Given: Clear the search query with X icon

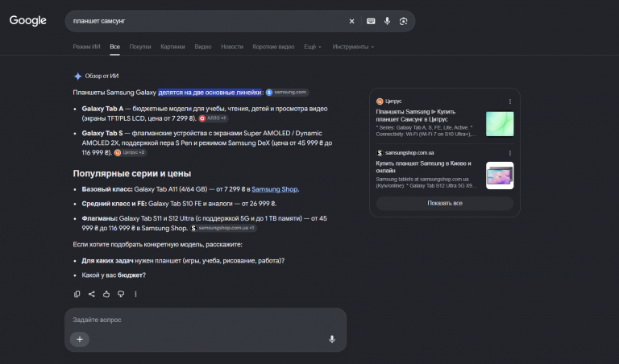Looking at the screenshot, I should [x=351, y=21].
